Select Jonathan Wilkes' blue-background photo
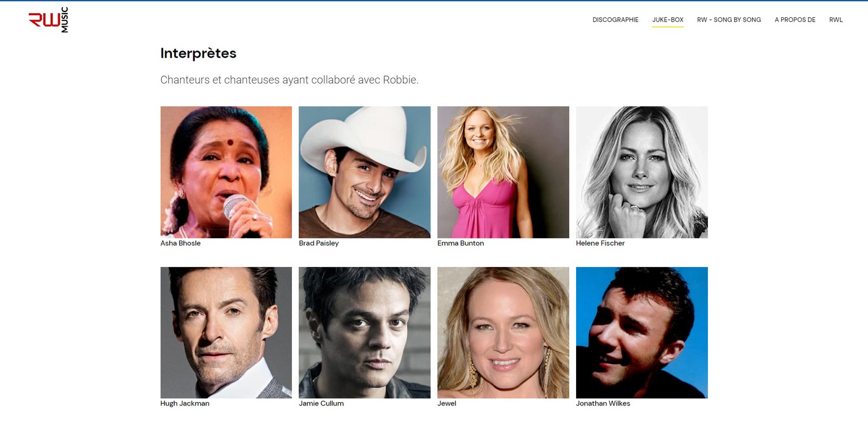Screen dimensions: 868x424 pyautogui.click(x=642, y=333)
